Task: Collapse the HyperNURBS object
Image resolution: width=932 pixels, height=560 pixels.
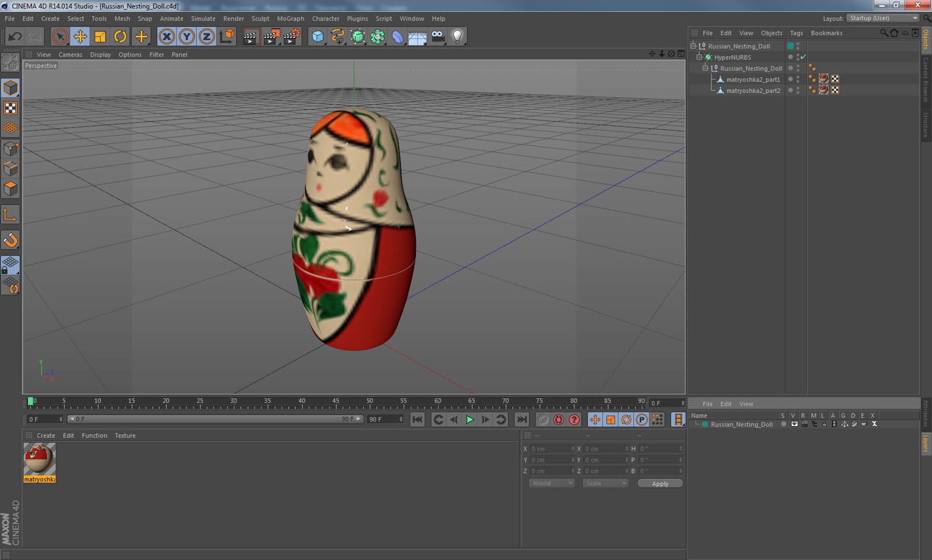Action: [699, 57]
